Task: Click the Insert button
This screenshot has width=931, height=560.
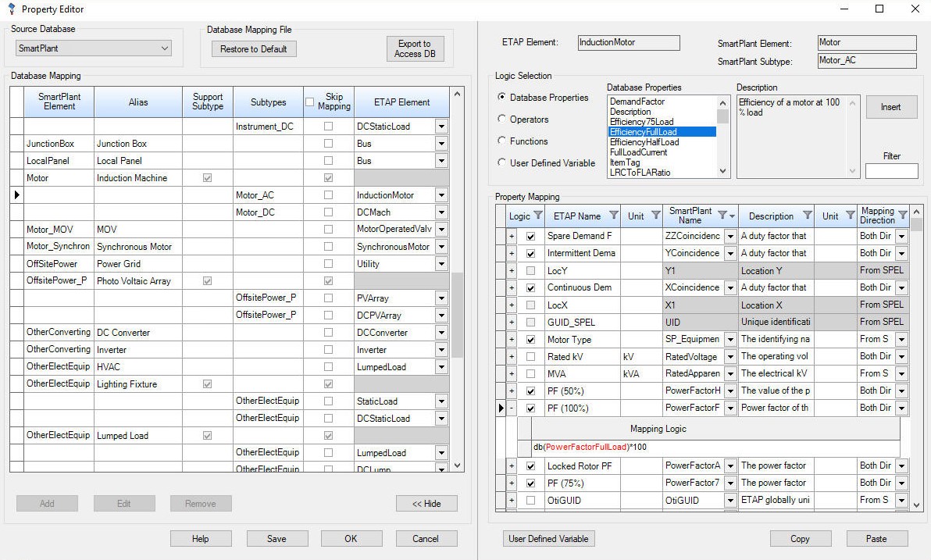Action: click(x=891, y=107)
